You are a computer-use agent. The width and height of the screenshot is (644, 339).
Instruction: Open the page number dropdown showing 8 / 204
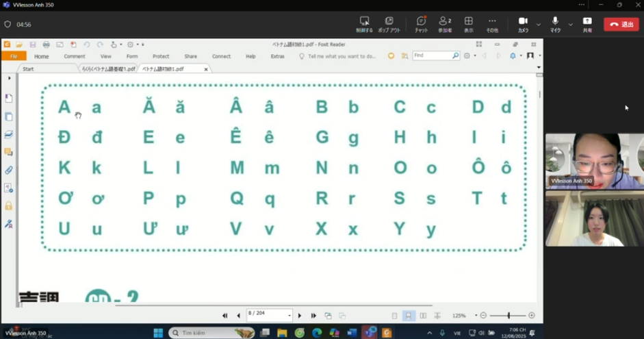pos(289,316)
